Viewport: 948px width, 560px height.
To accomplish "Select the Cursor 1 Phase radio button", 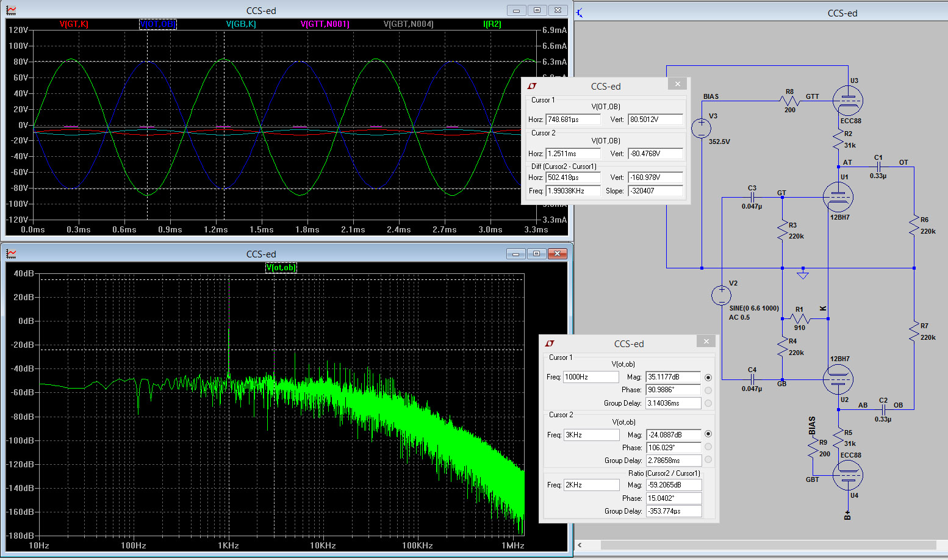I will (708, 390).
